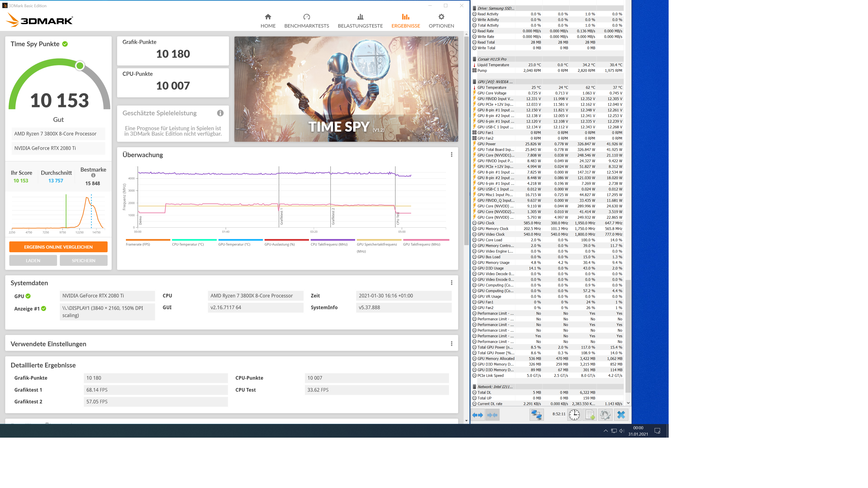Click the Network: Intel I211 group header
Viewport: 868px width, 488px height.
[x=495, y=387]
